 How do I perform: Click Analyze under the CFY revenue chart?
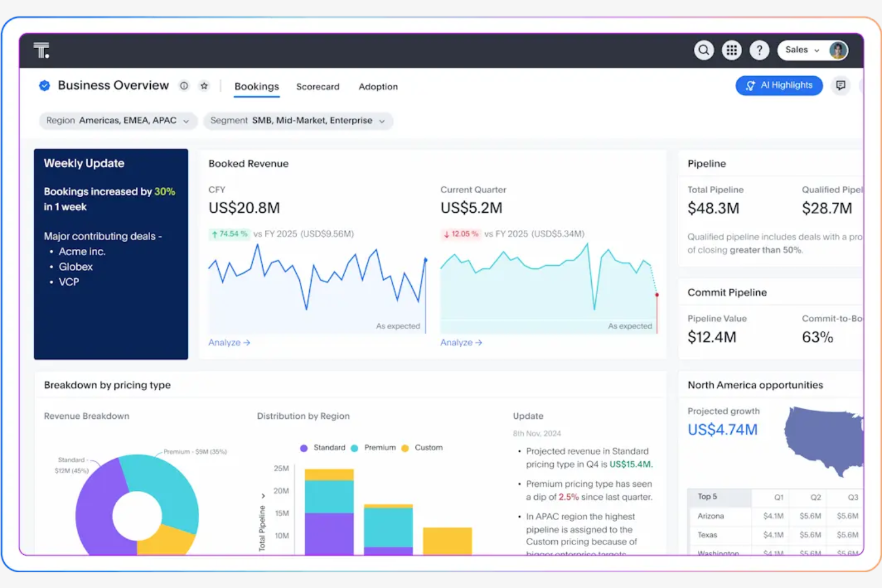pos(228,343)
